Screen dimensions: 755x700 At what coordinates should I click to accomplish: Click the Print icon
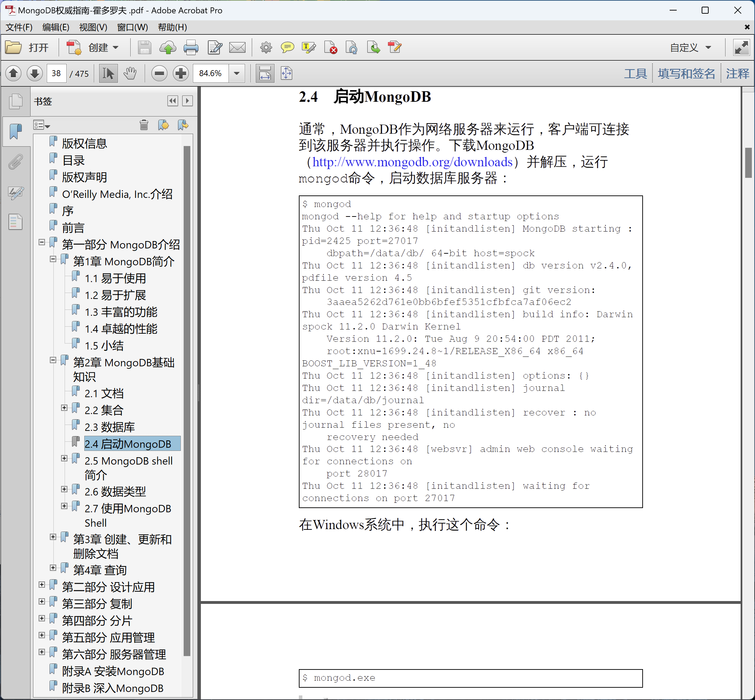[191, 47]
